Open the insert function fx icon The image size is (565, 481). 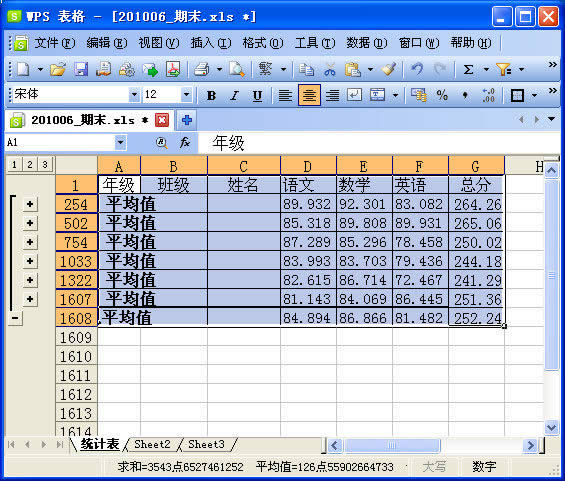[184, 142]
